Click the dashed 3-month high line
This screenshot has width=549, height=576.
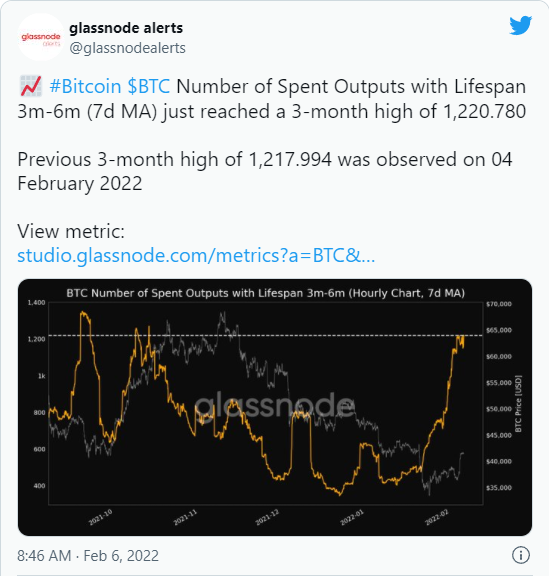[x=265, y=335]
